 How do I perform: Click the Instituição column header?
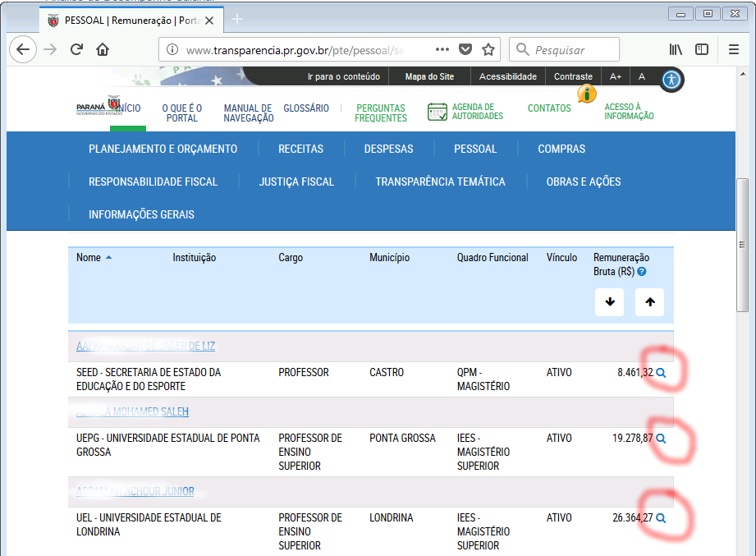[x=195, y=258]
